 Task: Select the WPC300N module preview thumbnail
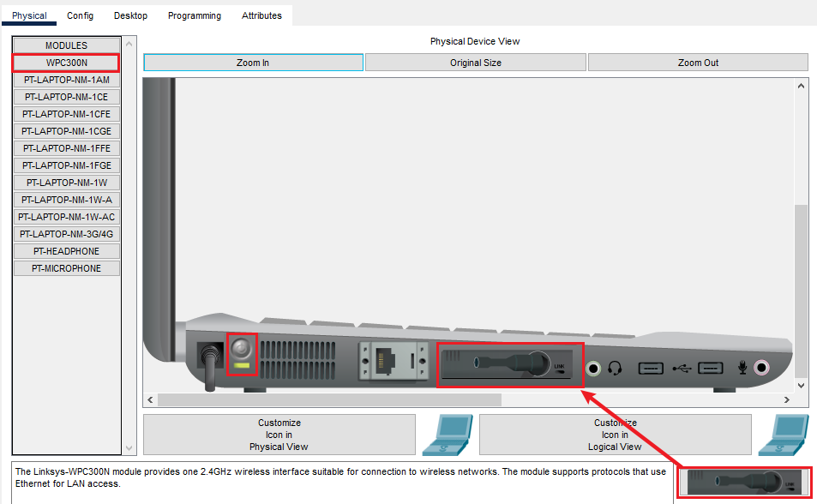pyautogui.click(x=744, y=482)
